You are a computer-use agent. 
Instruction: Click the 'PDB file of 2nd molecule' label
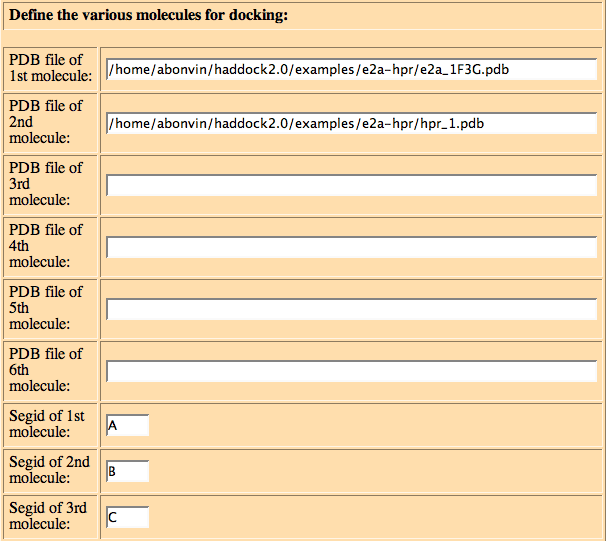point(46,122)
